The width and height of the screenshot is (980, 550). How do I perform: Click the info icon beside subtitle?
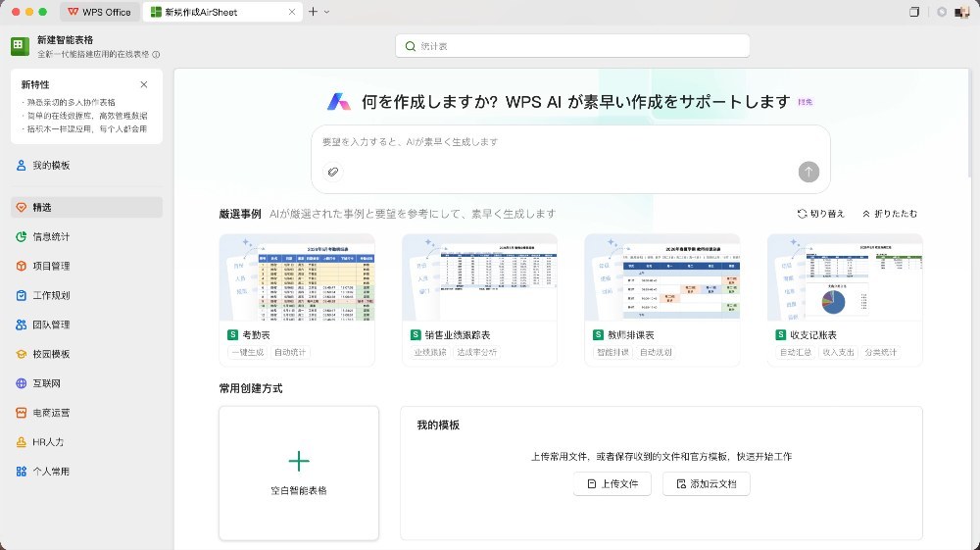tap(156, 55)
